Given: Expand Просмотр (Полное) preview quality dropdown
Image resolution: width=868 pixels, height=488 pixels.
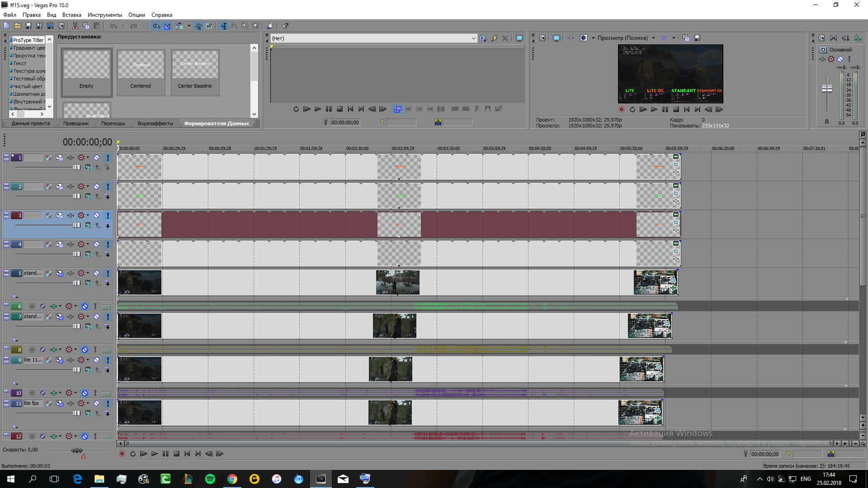Looking at the screenshot, I should 653,38.
